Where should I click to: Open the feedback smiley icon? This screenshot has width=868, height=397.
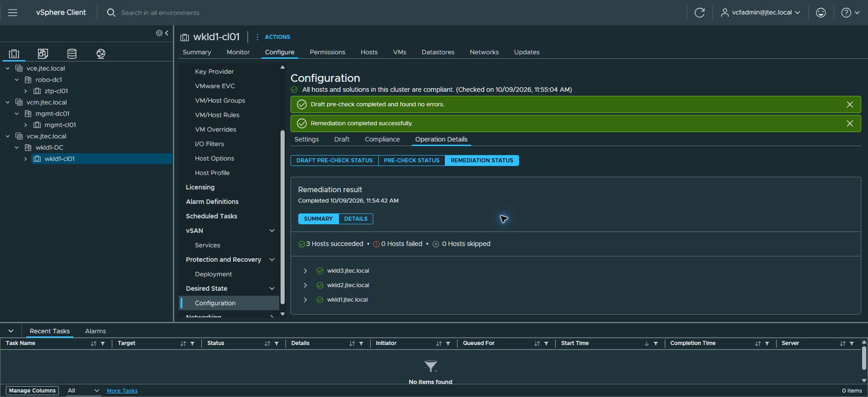(x=821, y=13)
